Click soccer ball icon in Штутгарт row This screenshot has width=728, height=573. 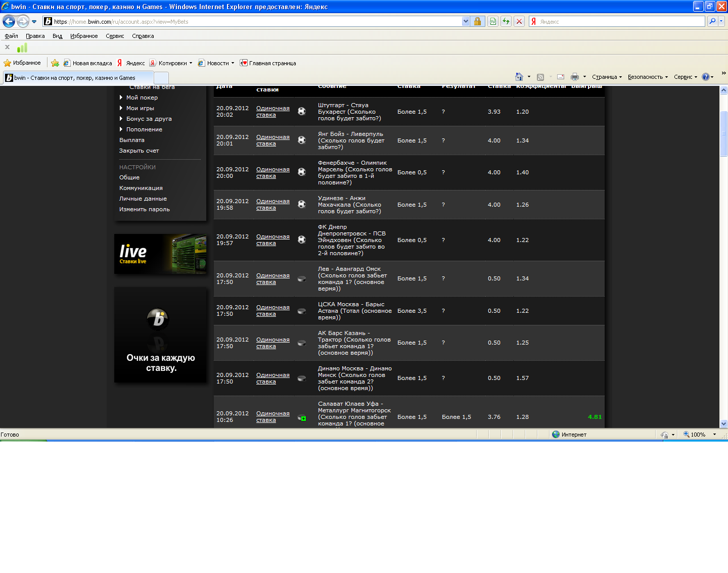(x=302, y=111)
